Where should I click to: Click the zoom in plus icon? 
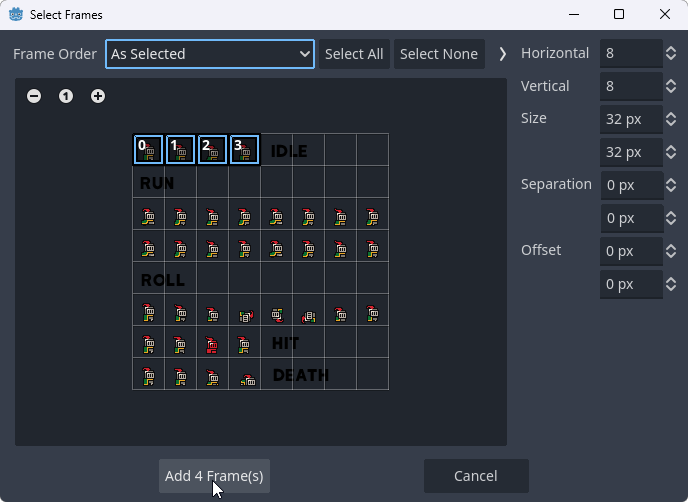point(98,96)
